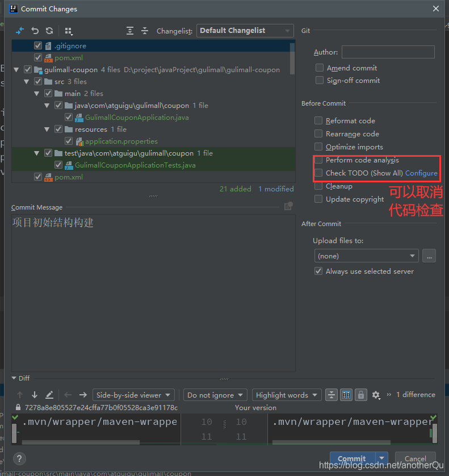Refresh changes with the refresh icon
This screenshot has width=449, height=476.
tap(49, 31)
